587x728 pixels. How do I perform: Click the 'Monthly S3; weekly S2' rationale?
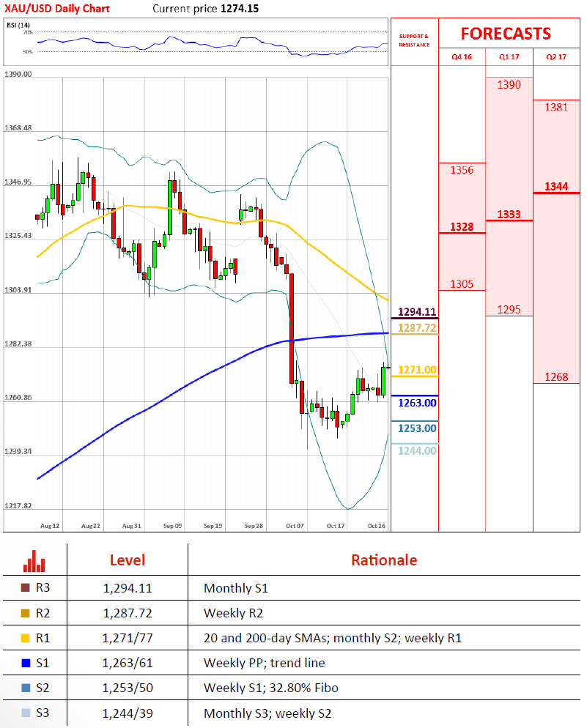coord(267,713)
